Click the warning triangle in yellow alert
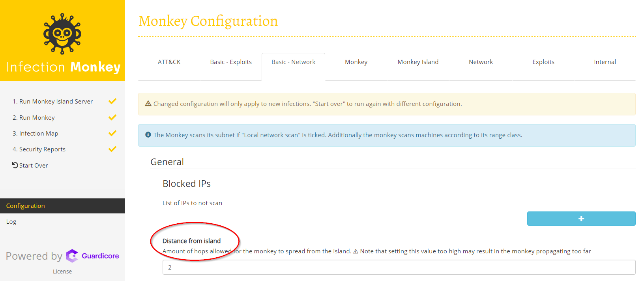Image resolution: width=644 pixels, height=281 pixels. [148, 104]
